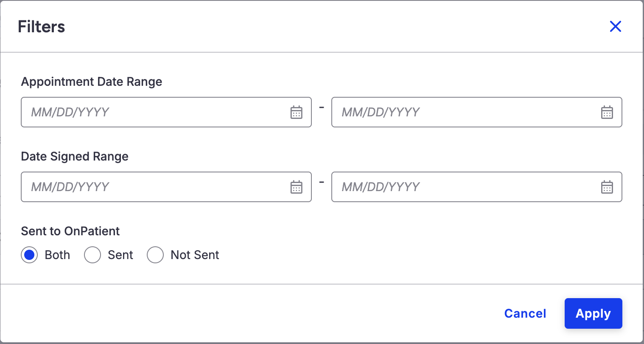This screenshot has height=344, width=644.
Task: Open calendar picker for Date Signed end
Action: (607, 187)
